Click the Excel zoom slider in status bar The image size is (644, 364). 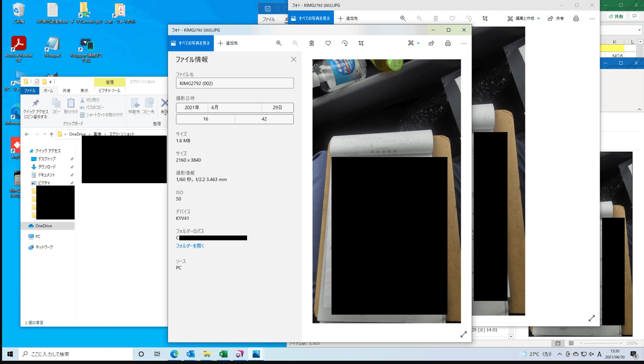pos(601,343)
